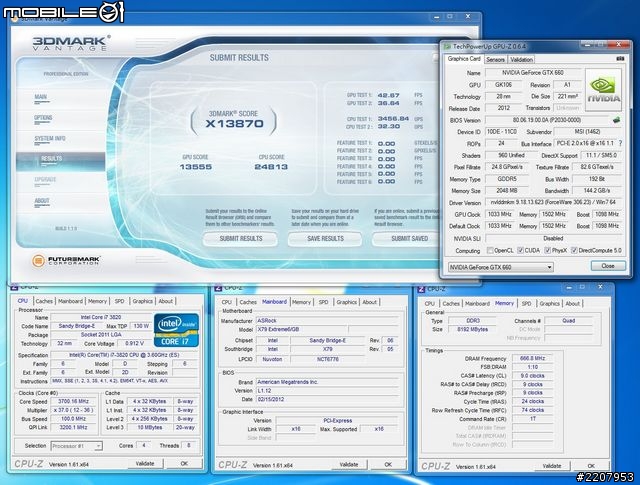This screenshot has width=640, height=485.
Task: Open CPU tab in the Mainboard CPU-Z window
Action: tap(227, 302)
